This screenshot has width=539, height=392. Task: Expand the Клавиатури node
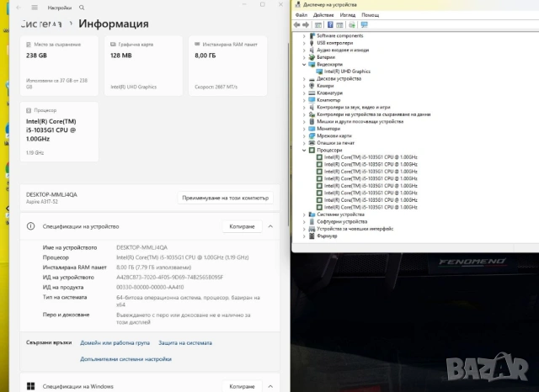coord(304,93)
